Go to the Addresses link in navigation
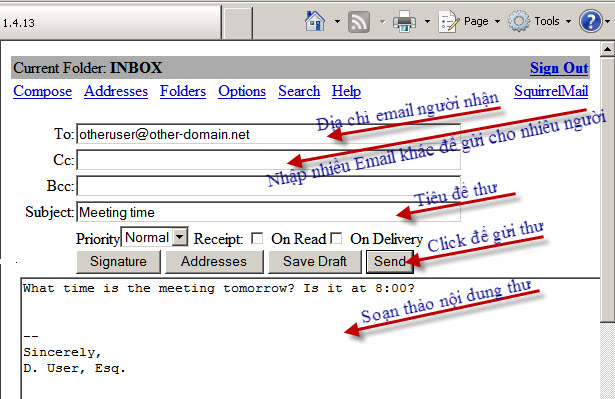615x399 pixels. (x=116, y=91)
